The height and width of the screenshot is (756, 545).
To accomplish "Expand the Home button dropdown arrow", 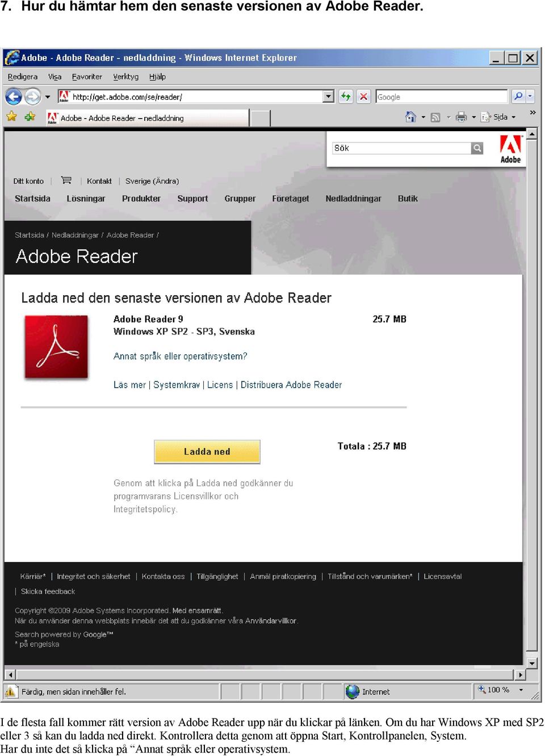I will (x=424, y=117).
